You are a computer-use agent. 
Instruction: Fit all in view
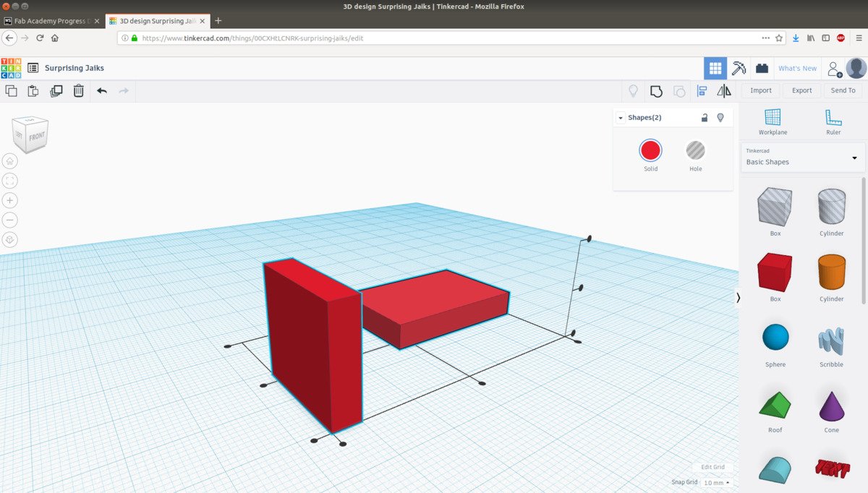[10, 181]
